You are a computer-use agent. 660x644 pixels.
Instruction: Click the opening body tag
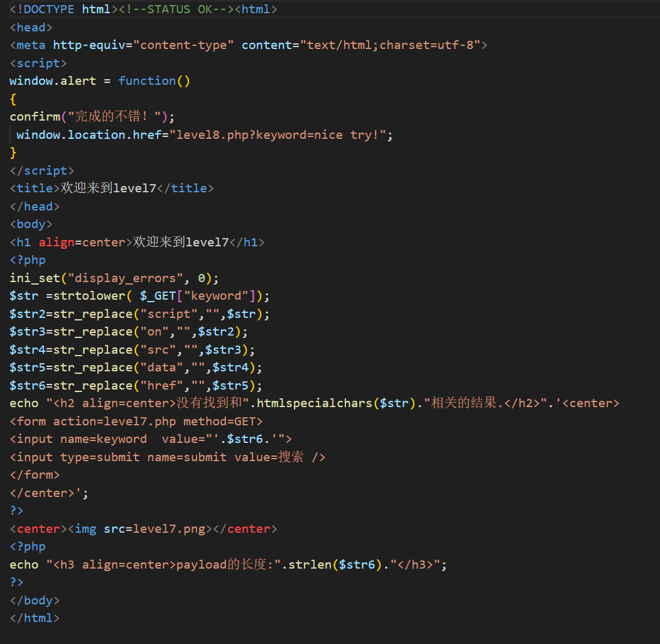(x=31, y=224)
